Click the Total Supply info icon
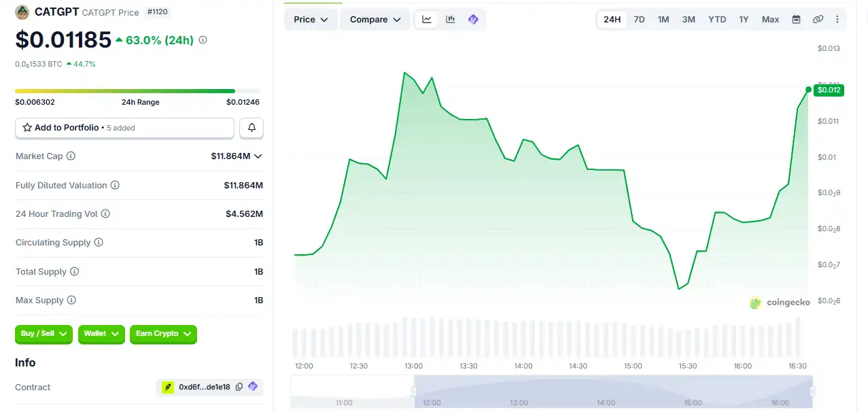Viewport: 868px width, 412px height. pos(74,272)
